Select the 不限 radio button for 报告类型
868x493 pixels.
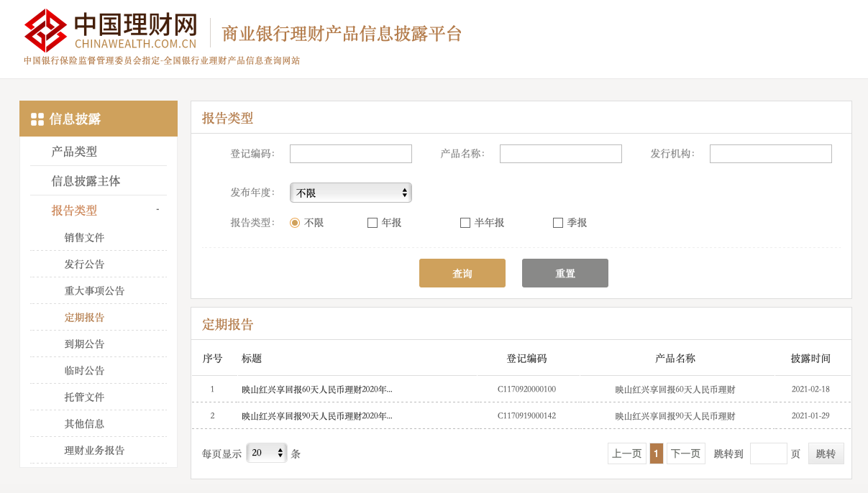click(294, 223)
